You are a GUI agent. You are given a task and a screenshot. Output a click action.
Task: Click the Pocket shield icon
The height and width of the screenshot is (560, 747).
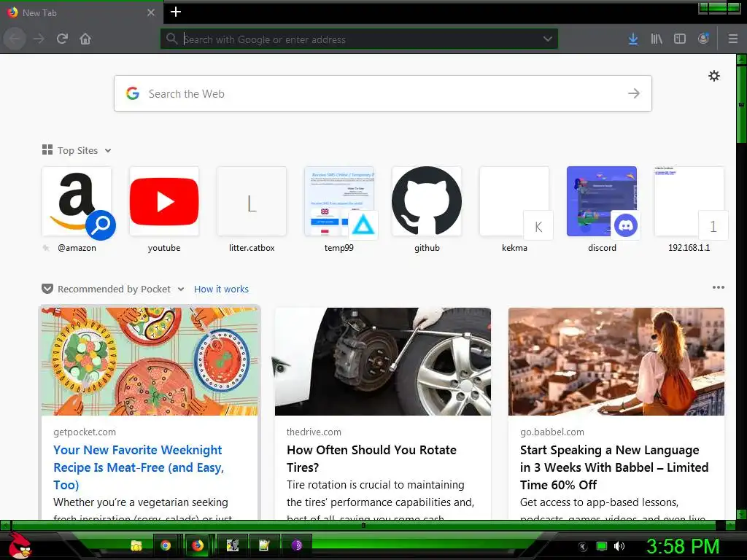pos(47,289)
